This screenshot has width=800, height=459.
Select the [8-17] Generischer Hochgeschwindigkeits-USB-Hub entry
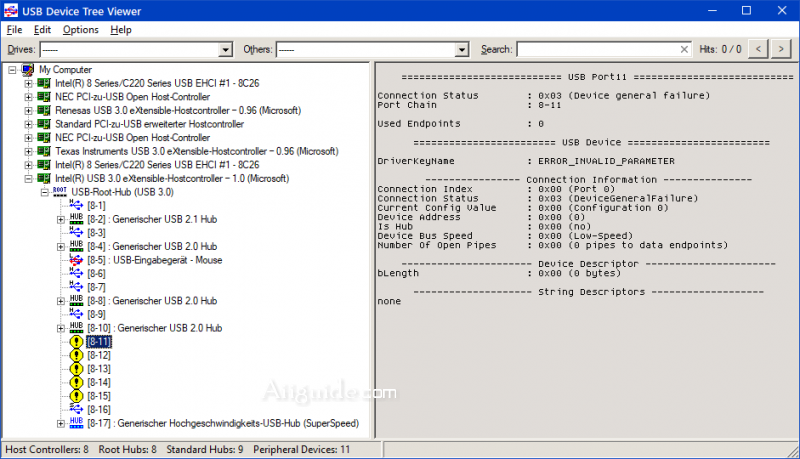(223, 423)
